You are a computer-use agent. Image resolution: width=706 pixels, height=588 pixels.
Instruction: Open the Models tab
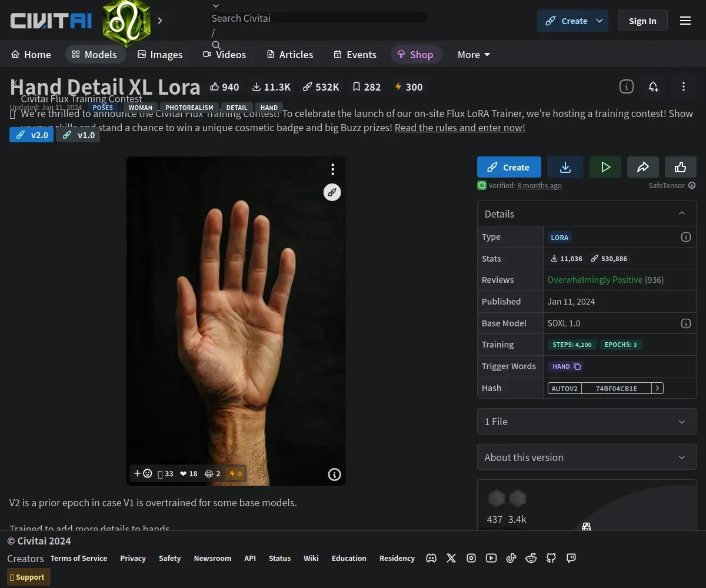click(95, 55)
